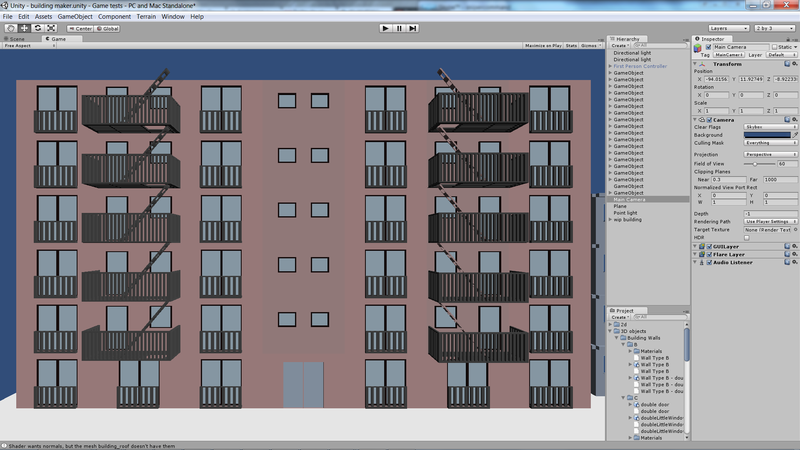The width and height of the screenshot is (800, 450).
Task: Select the Move tool in the toolbar
Action: point(23,28)
